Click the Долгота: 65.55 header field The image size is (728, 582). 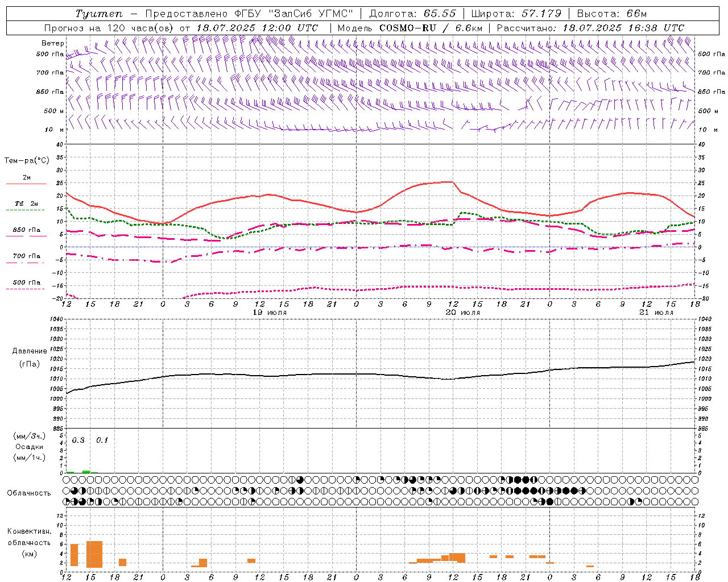413,14
